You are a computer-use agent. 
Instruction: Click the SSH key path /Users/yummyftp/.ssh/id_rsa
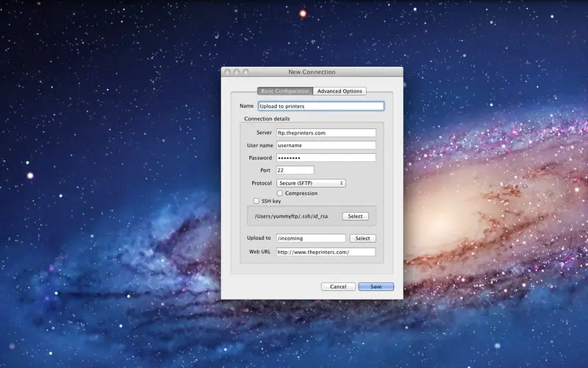click(291, 216)
